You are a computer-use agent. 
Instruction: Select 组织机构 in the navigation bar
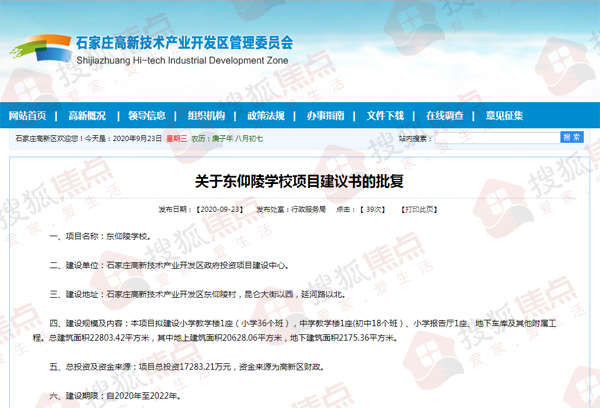207,116
